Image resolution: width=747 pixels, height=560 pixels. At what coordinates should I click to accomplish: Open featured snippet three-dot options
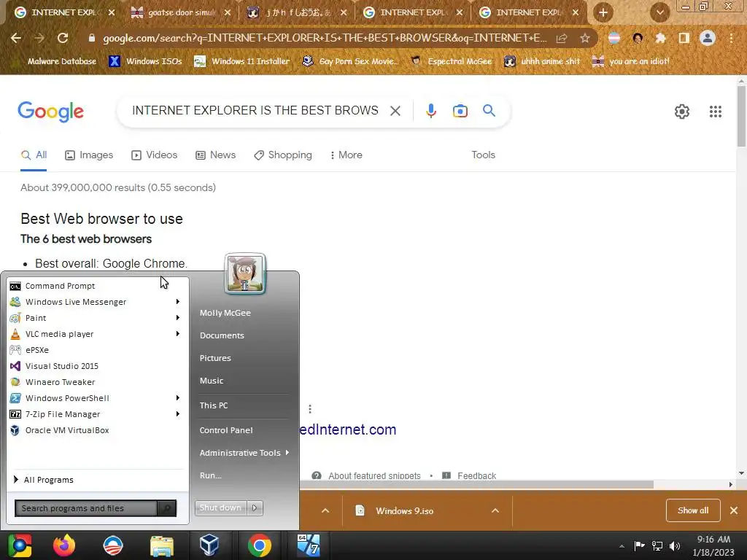point(310,409)
